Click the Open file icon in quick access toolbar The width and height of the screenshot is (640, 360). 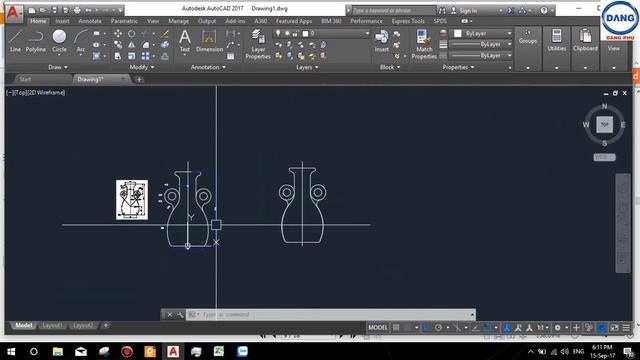click(x=43, y=10)
